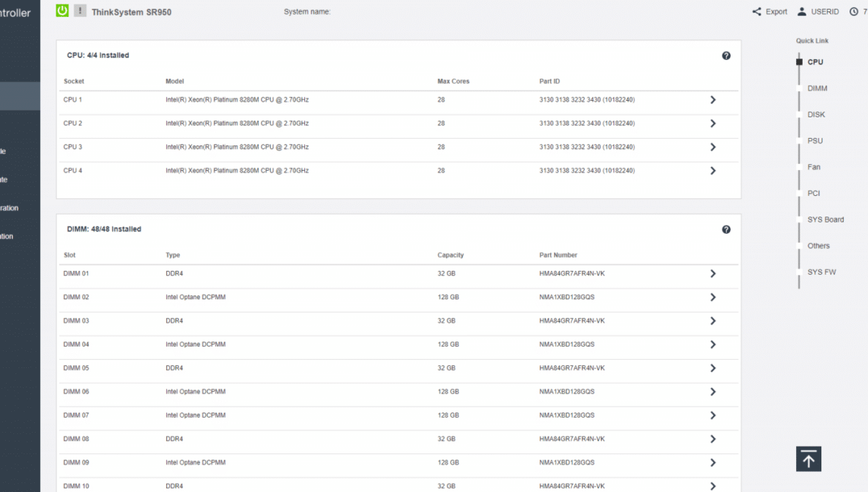This screenshot has height=492, width=868.
Task: Click the ThinkSystem SR950 title
Action: pos(132,12)
